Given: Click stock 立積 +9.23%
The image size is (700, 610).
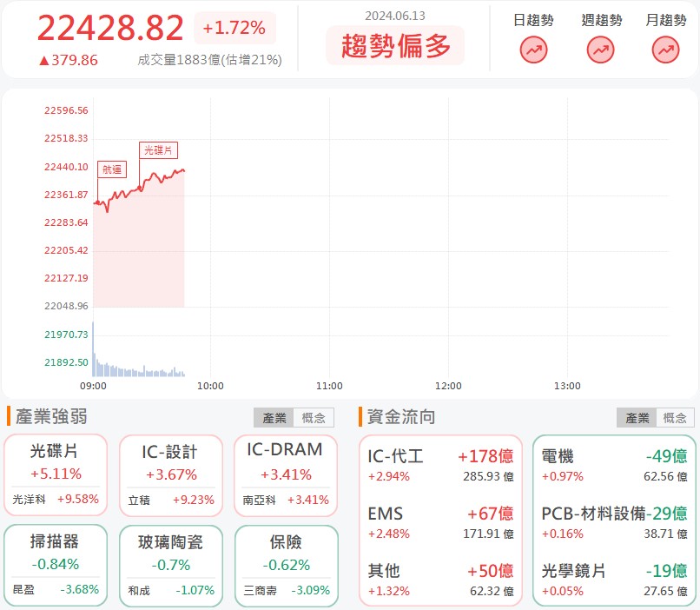Looking at the screenshot, I should [x=171, y=501].
